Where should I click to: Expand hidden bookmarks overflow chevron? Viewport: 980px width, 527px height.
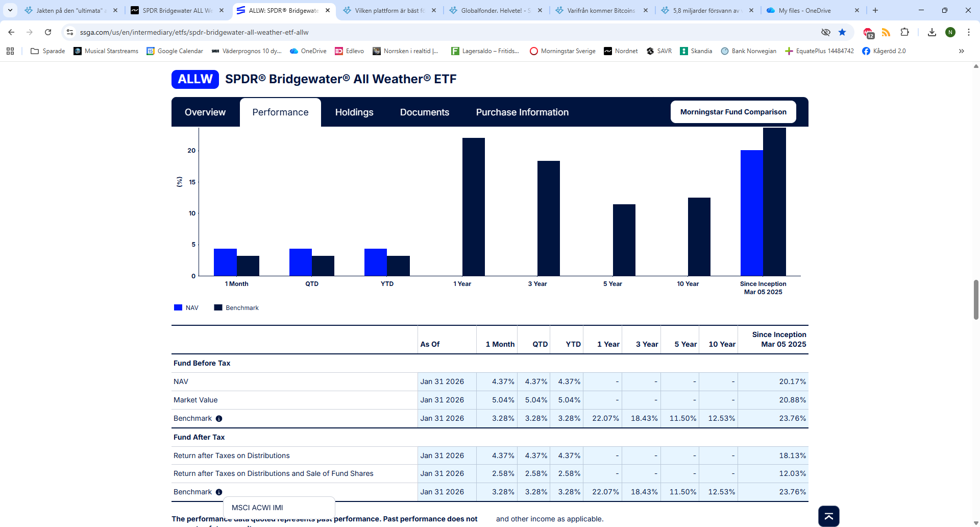click(962, 51)
